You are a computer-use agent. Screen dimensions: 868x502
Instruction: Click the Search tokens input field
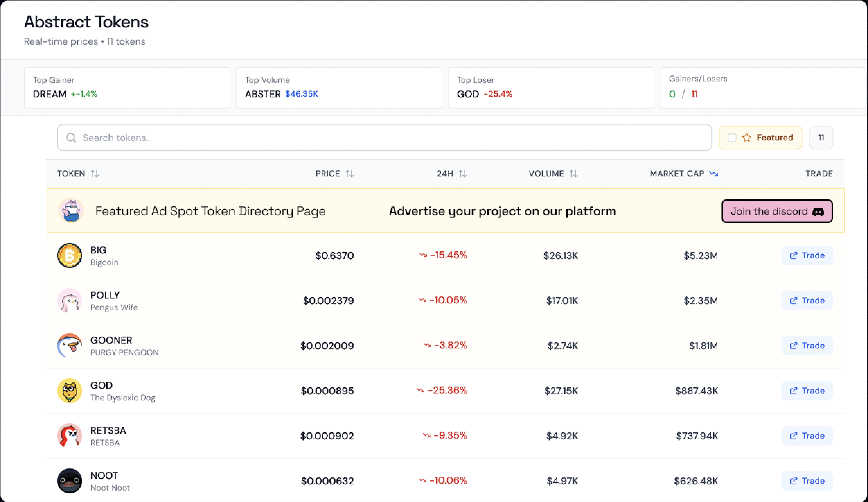tap(242, 137)
